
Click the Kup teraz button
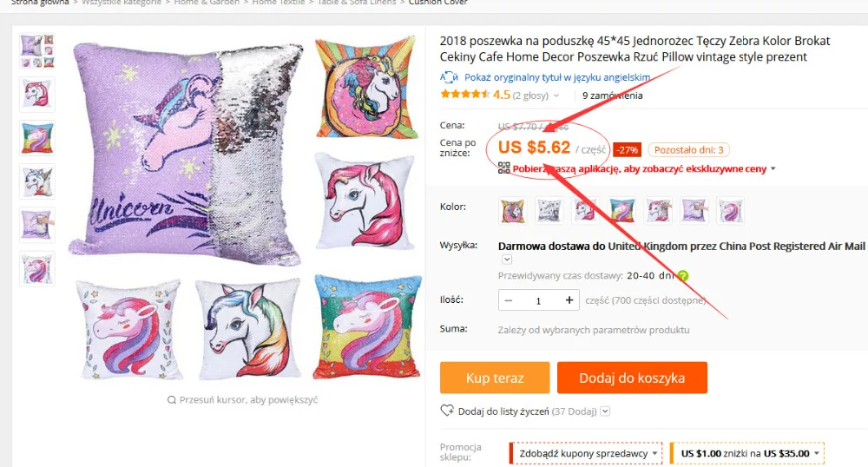tap(495, 378)
